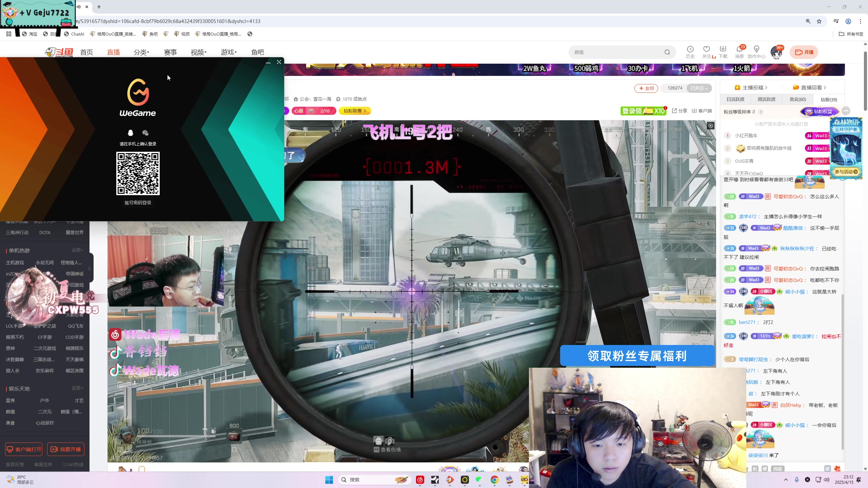Open bookmark apps grid icon
The height and width of the screenshot is (488, 868).
point(9,34)
